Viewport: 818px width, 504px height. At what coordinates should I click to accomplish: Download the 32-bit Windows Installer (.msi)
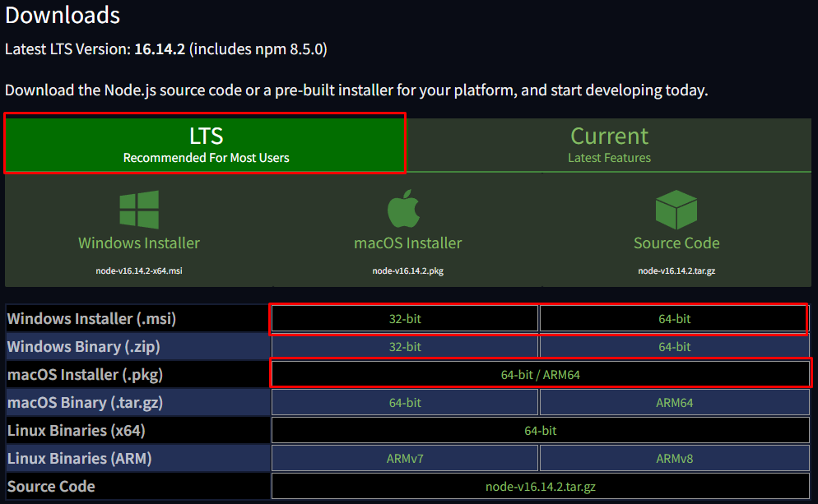[405, 319]
